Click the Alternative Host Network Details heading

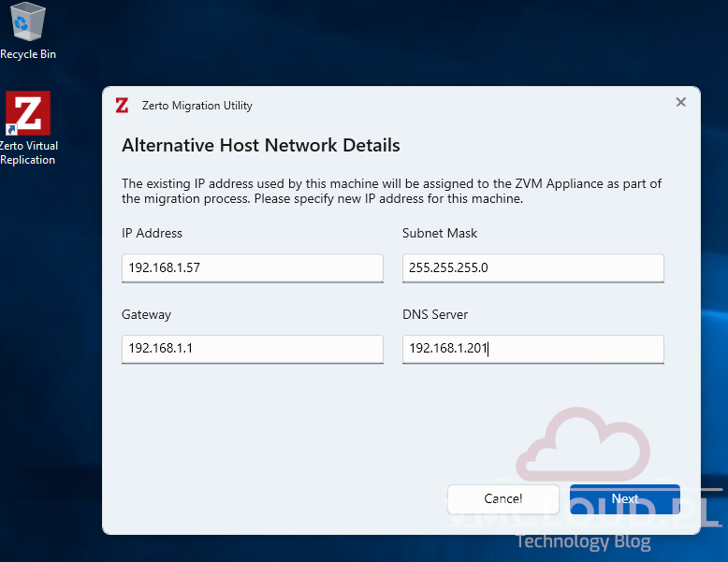tap(261, 146)
